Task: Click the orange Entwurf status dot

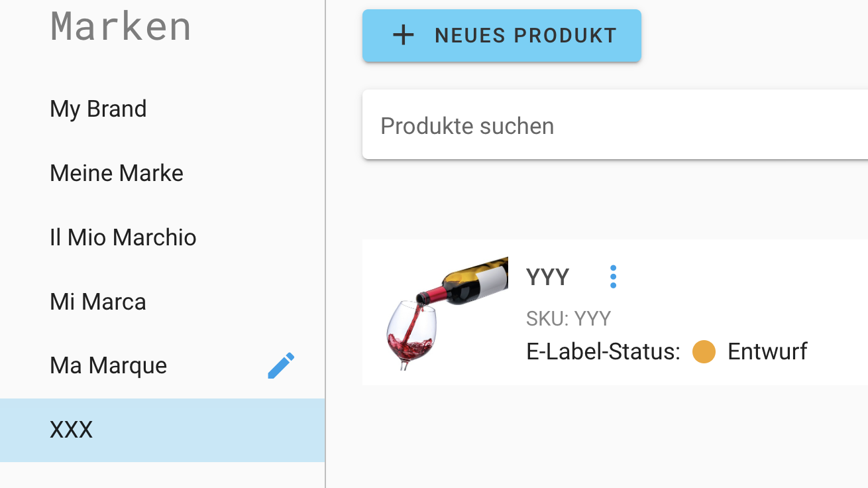Action: click(704, 351)
